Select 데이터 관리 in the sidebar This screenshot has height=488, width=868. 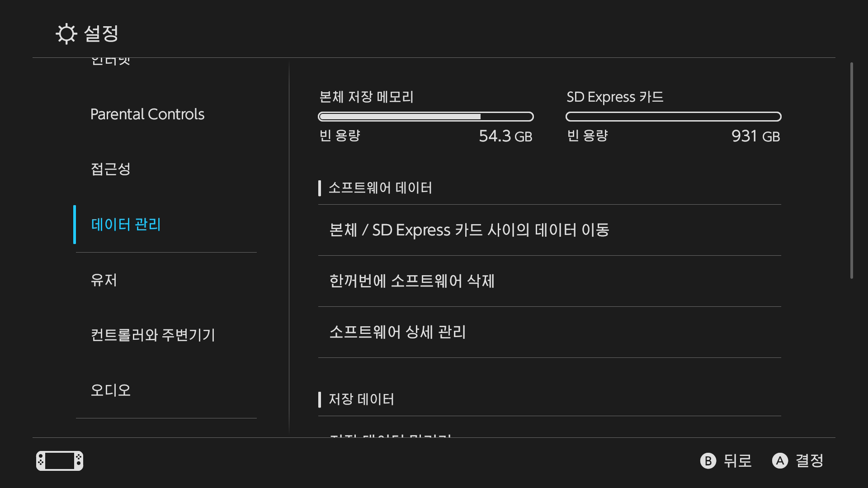click(126, 225)
